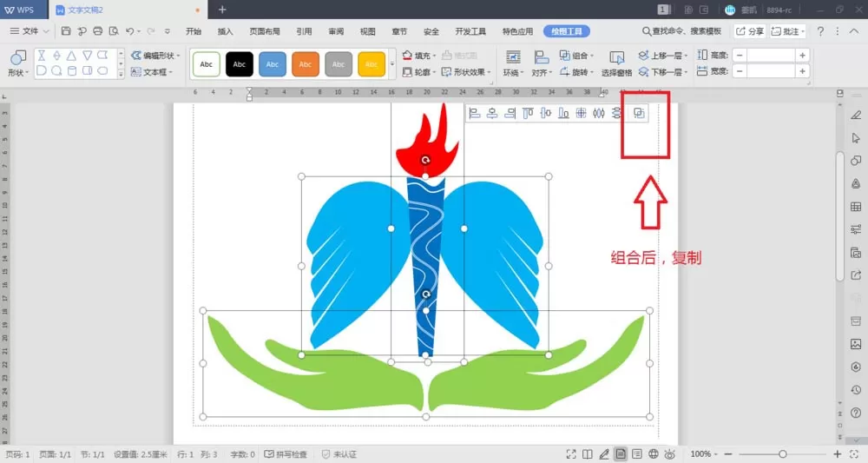
Task: Select the diamond flowchart shape in gallery
Action: (56, 56)
